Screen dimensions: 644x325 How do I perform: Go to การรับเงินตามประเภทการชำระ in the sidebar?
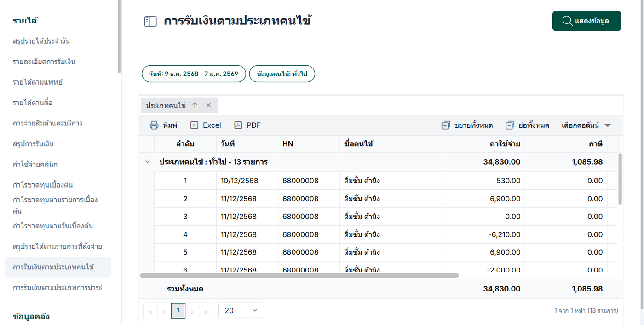(57, 288)
